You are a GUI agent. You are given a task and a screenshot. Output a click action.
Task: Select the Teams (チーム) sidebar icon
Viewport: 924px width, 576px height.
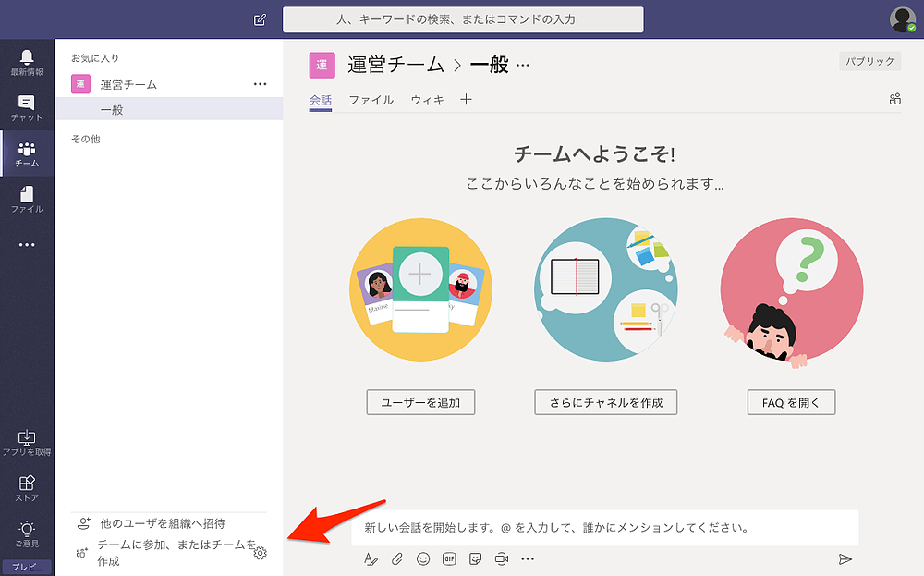click(27, 154)
